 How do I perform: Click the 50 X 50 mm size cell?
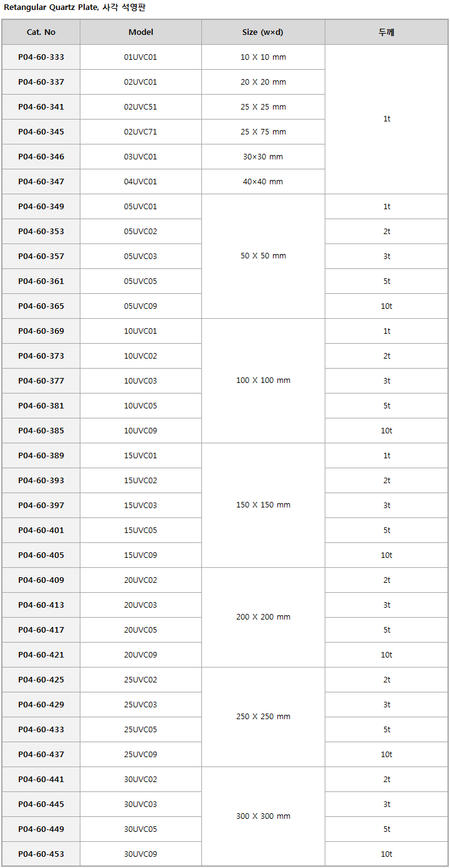coord(263,256)
